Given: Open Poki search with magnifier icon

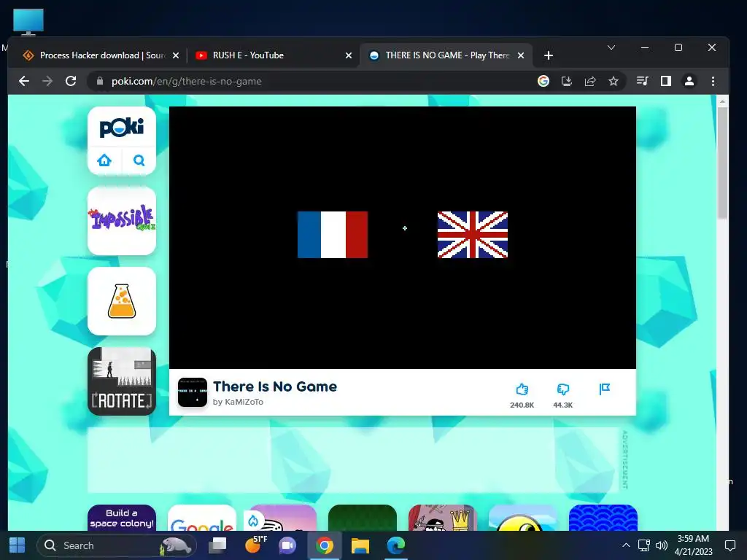Looking at the screenshot, I should point(139,160).
